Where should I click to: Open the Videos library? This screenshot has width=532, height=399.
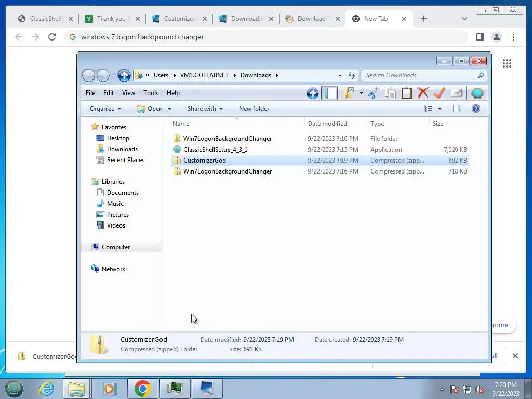[116, 225]
